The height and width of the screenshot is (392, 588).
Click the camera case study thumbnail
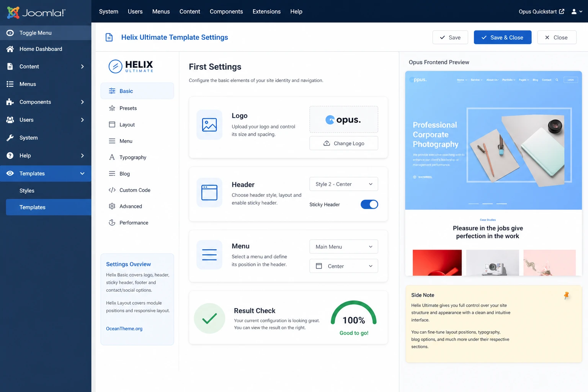coord(493,263)
